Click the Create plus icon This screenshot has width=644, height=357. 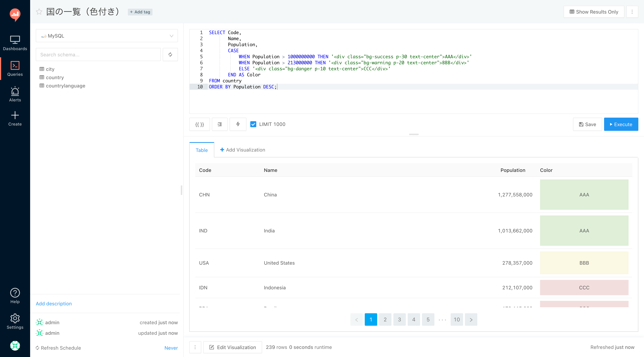[15, 115]
